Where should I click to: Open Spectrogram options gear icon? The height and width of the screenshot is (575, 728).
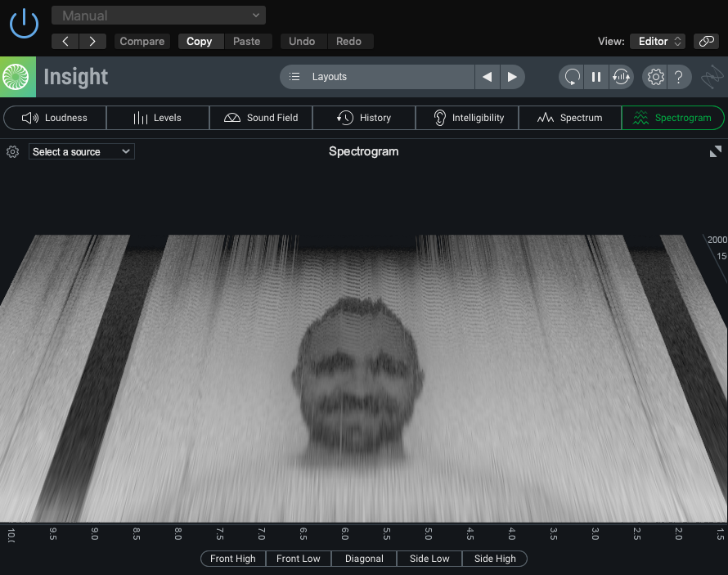point(12,151)
